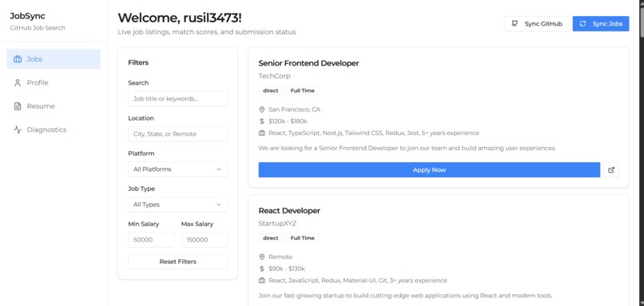
Task: Open the All Types job type dropdown
Action: tap(178, 205)
